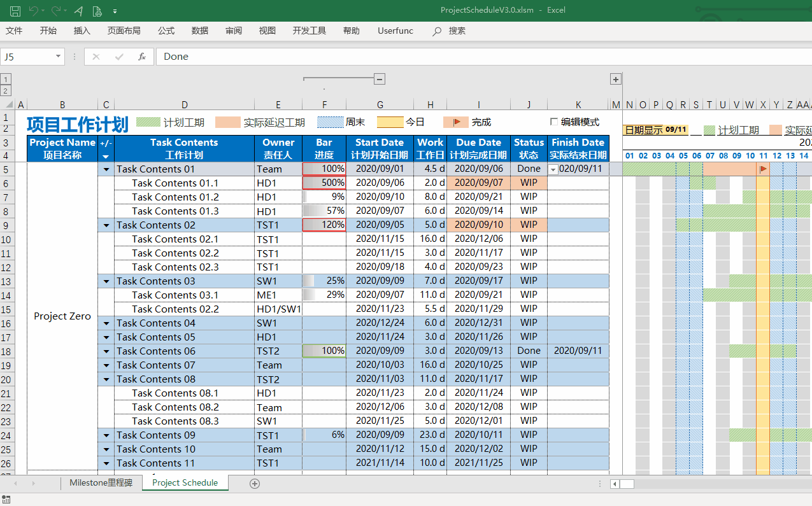Open print preview from quick access toolbar
This screenshot has width=812, height=506.
[x=97, y=10]
